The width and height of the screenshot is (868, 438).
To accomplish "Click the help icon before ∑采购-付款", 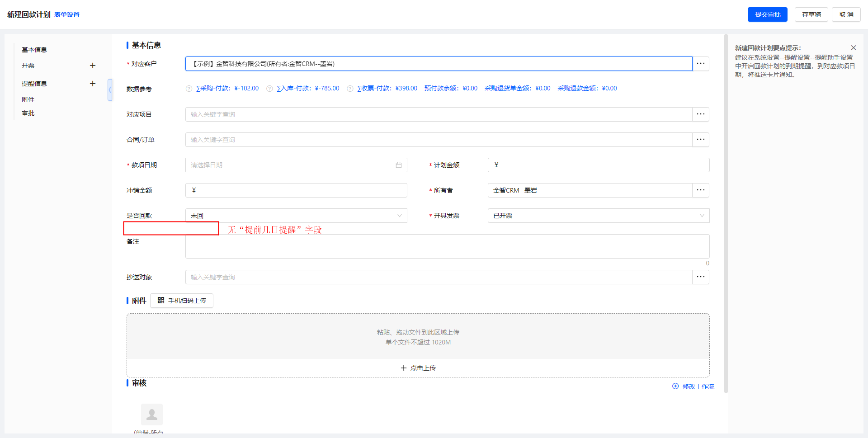I will (189, 89).
